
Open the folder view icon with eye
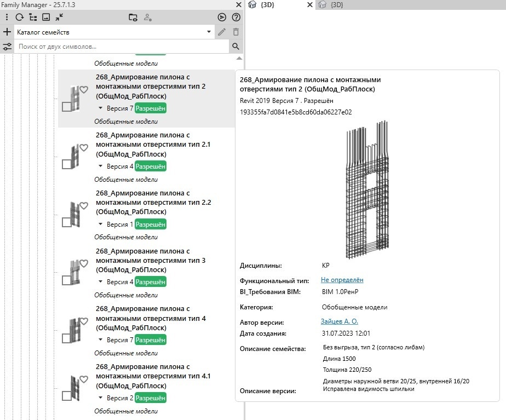click(133, 18)
